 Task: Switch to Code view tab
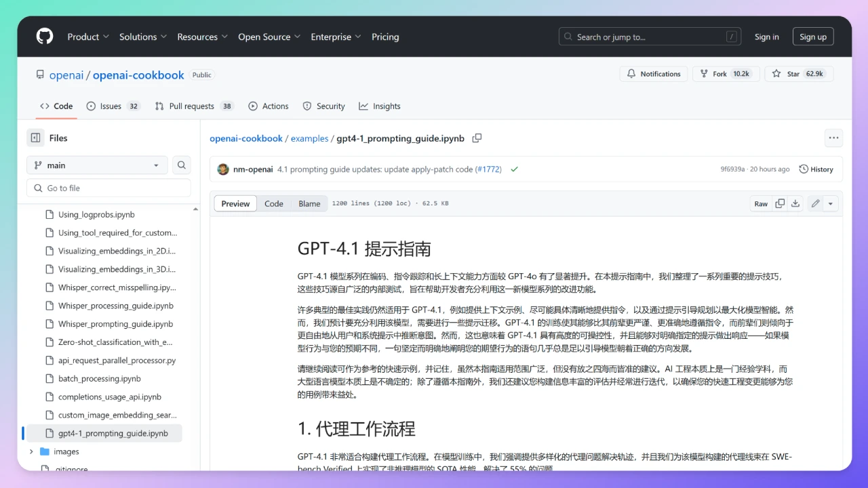[274, 203]
